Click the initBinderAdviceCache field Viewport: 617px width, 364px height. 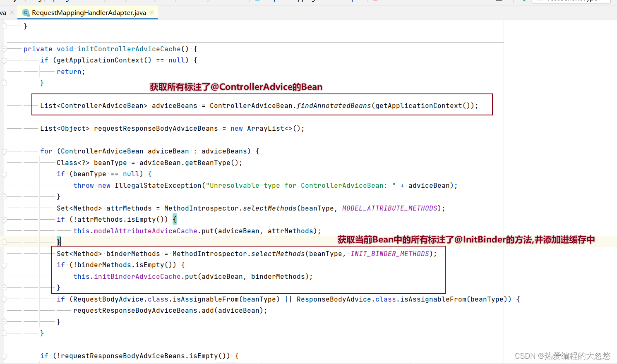[137, 276]
